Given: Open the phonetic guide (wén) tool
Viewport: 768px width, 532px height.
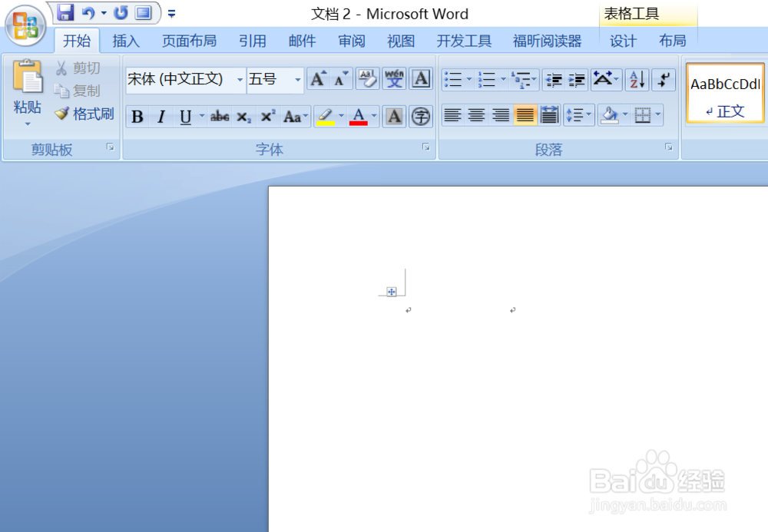Looking at the screenshot, I should (x=394, y=79).
